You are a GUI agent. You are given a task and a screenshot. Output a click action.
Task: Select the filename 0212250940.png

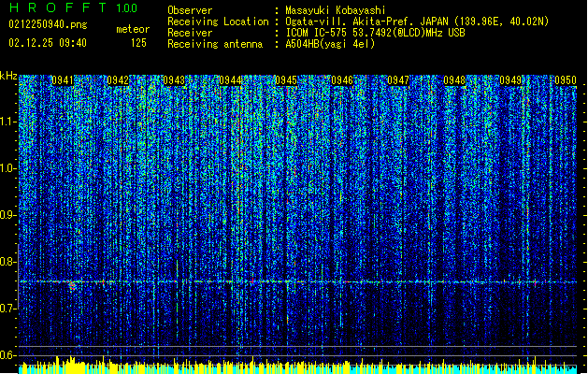(48, 24)
